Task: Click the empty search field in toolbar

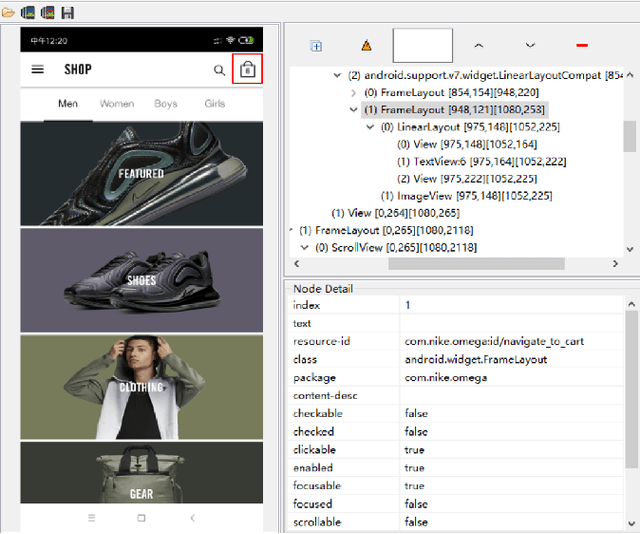Action: [422, 46]
